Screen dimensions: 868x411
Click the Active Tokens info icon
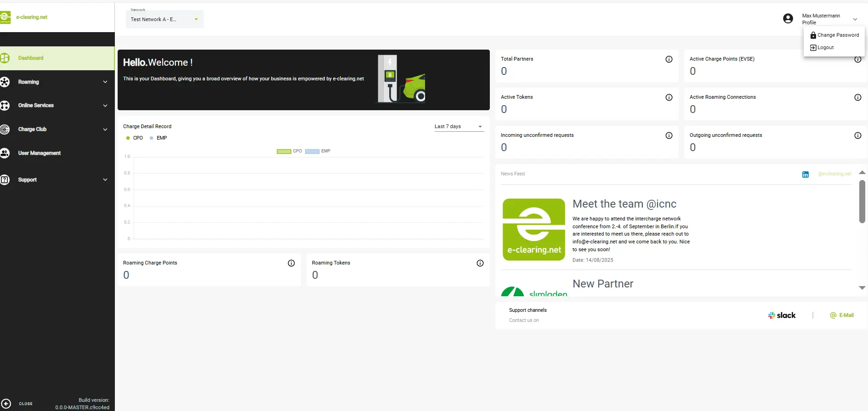(x=669, y=97)
